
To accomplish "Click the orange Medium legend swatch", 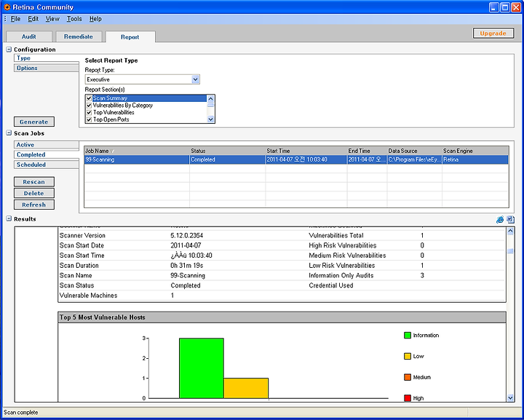I will pos(408,377).
